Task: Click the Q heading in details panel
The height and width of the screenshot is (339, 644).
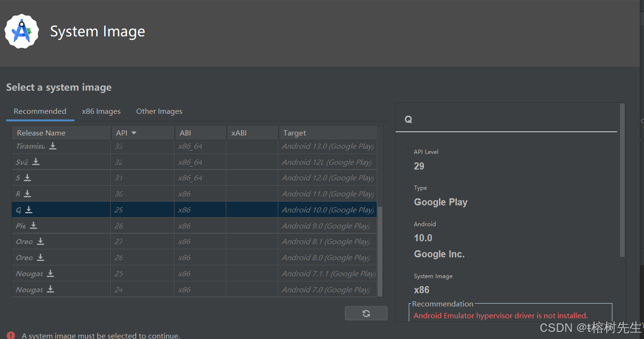Action: [x=408, y=119]
